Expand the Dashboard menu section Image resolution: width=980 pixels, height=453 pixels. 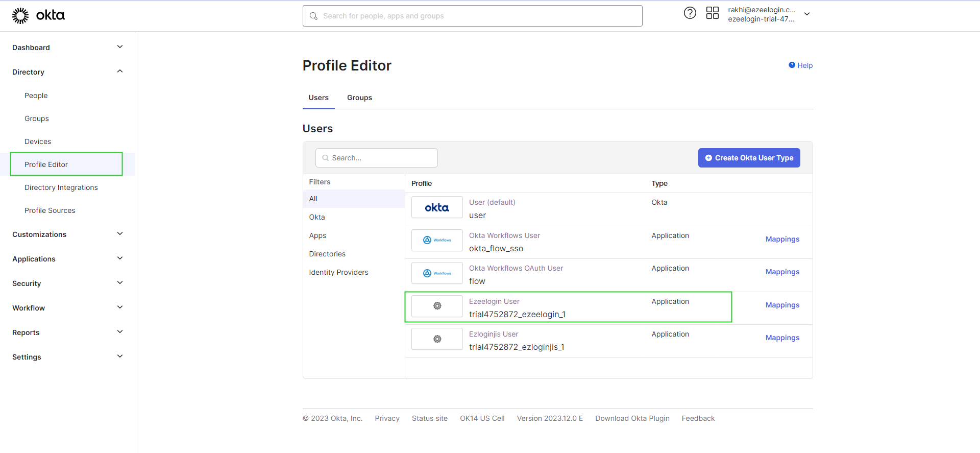point(120,47)
